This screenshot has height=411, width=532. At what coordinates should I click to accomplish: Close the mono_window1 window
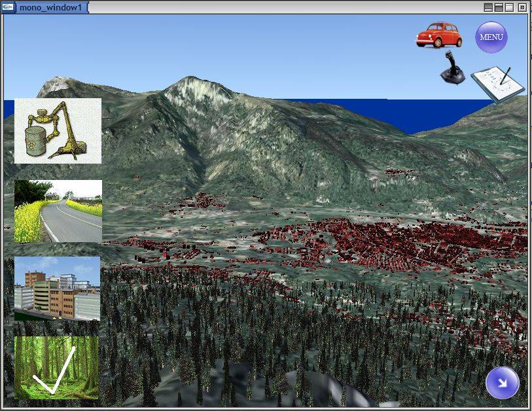[x=522, y=7]
